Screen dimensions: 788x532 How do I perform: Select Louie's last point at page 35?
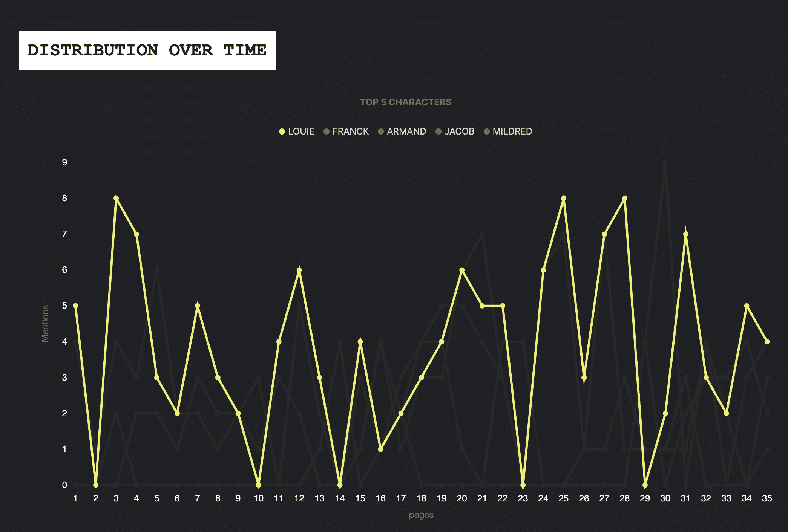(767, 342)
